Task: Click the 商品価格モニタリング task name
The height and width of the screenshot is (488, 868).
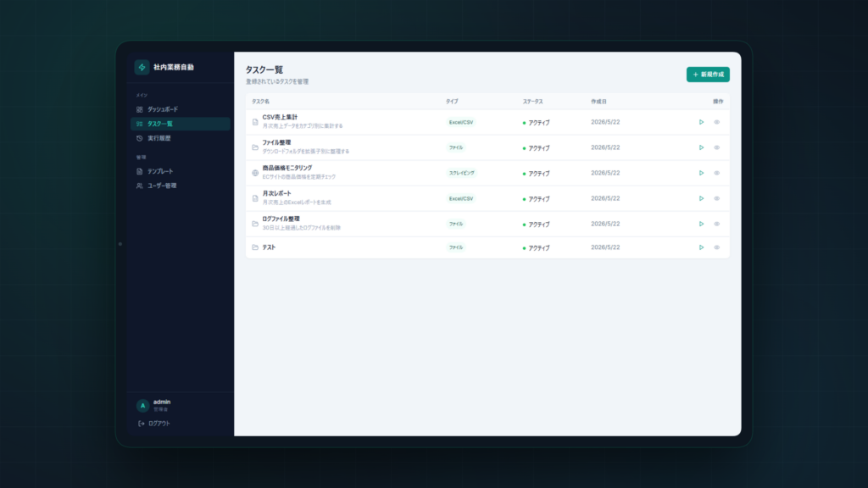Action: [287, 169]
